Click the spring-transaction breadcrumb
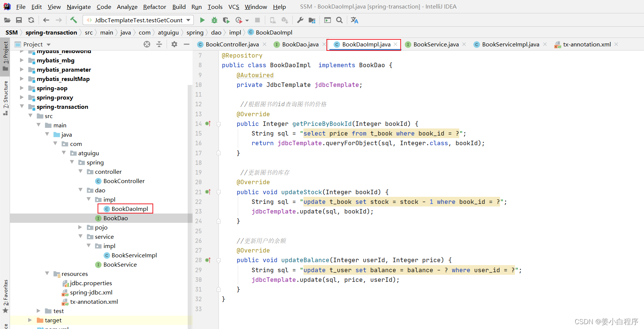Screen dimensions: 644x329 point(51,32)
